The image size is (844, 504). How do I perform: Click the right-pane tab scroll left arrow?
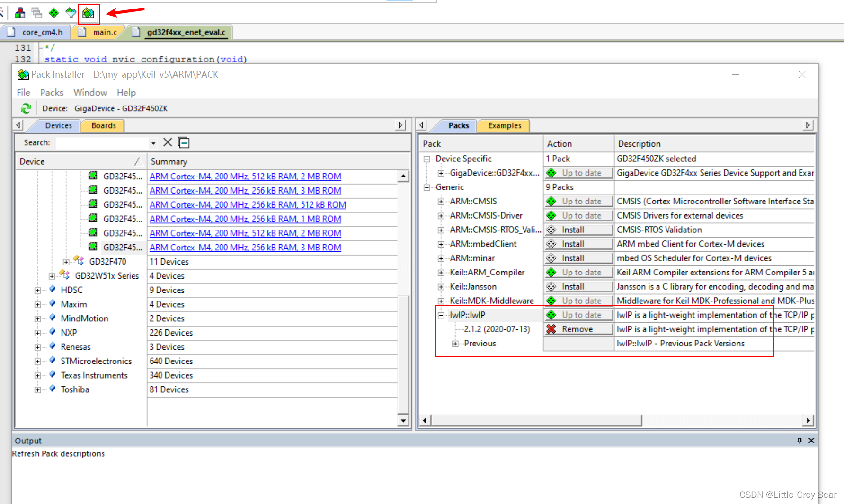[422, 125]
